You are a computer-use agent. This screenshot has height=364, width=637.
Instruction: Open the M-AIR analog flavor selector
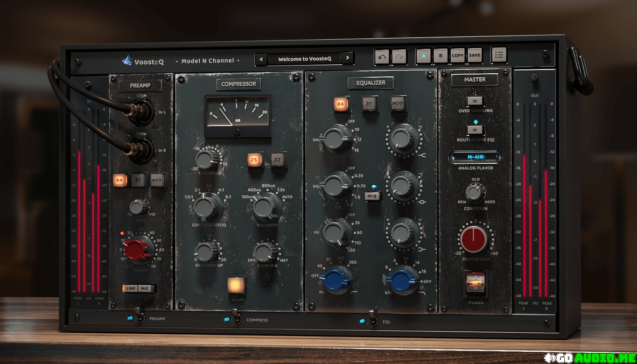[x=475, y=157]
